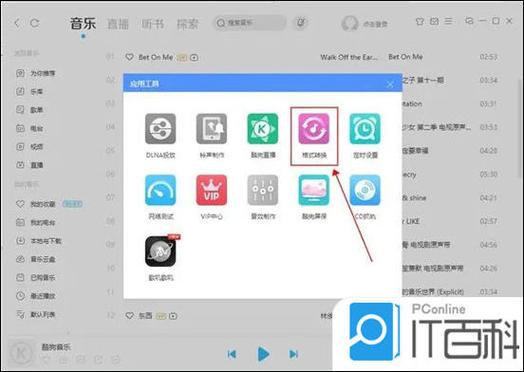Click the play icon in row 12
The width and height of the screenshot is (524, 372).
[x=173, y=316]
